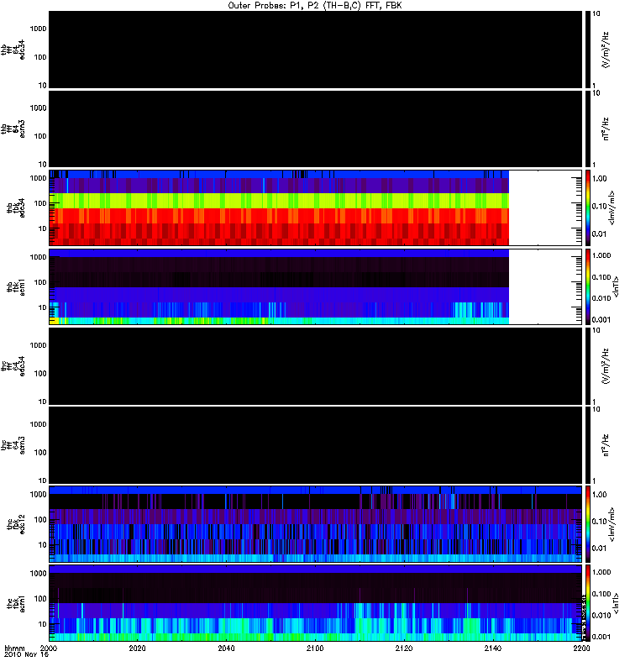Click the "2120" time axis label

click(x=404, y=648)
